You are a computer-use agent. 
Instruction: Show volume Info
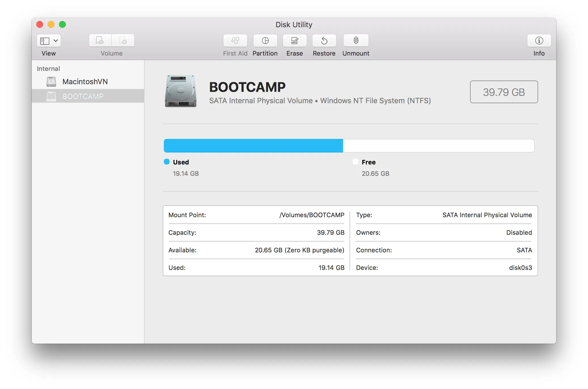pyautogui.click(x=539, y=41)
